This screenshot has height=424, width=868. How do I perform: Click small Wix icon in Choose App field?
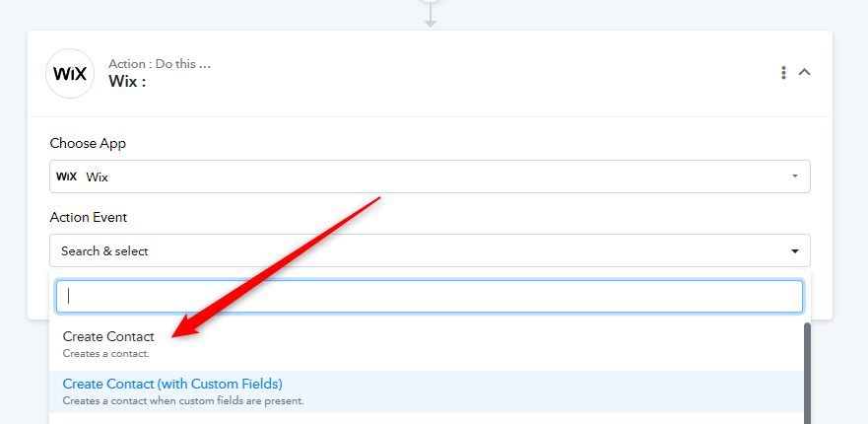pos(66,177)
